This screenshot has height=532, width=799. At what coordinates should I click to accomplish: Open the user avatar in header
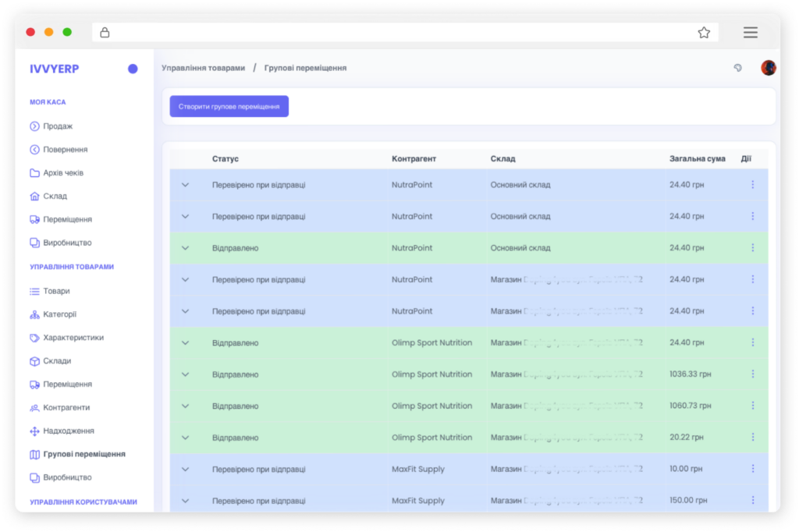click(x=769, y=68)
